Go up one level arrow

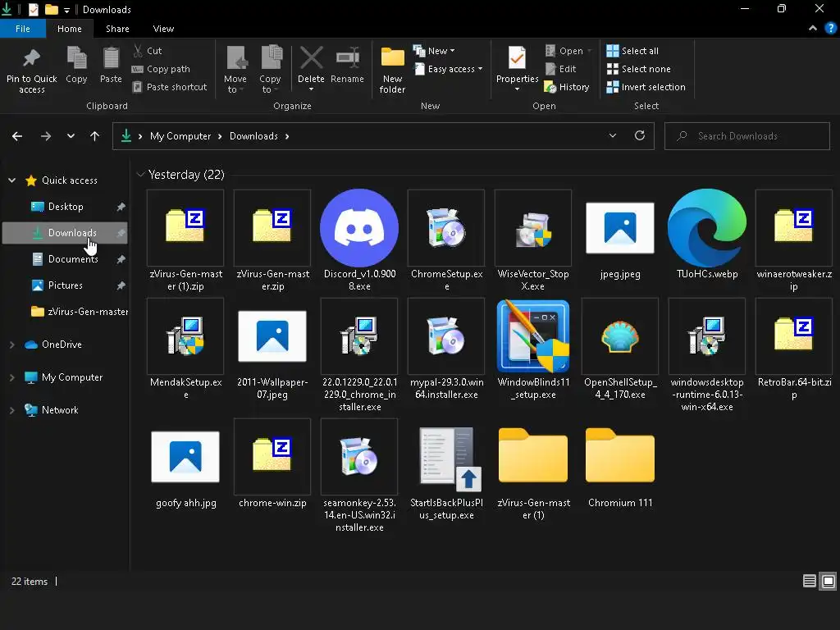pyautogui.click(x=95, y=136)
